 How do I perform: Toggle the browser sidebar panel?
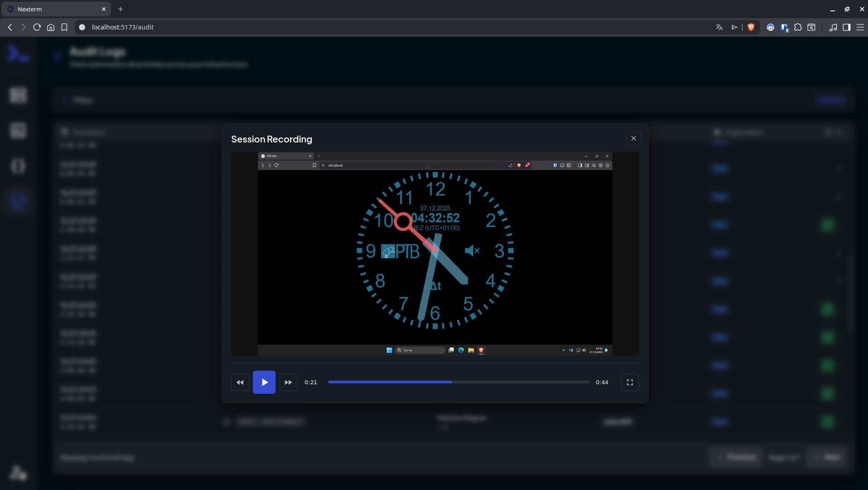846,27
